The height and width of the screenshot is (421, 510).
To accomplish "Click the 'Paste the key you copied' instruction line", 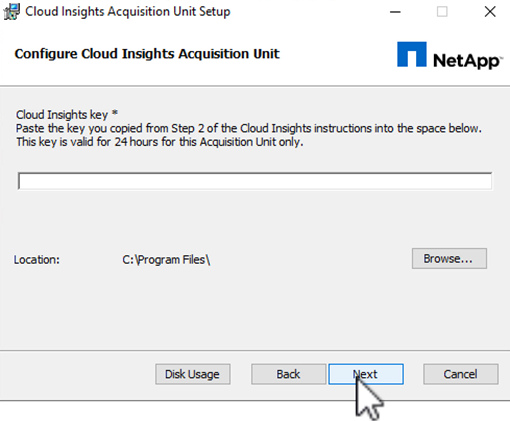I will coord(249,128).
